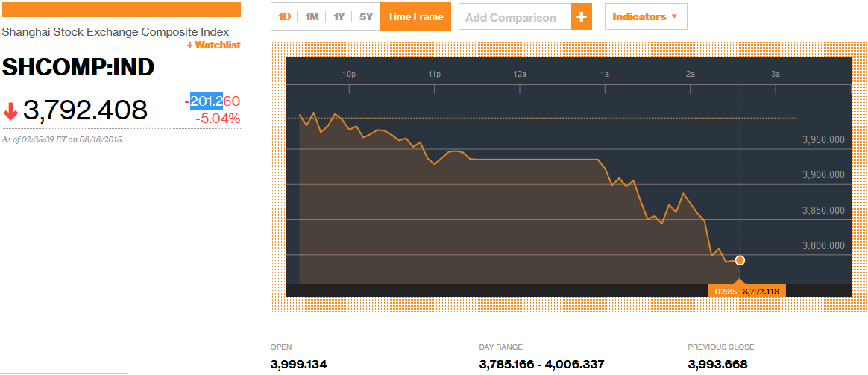Click the 10p time axis label

(x=349, y=74)
